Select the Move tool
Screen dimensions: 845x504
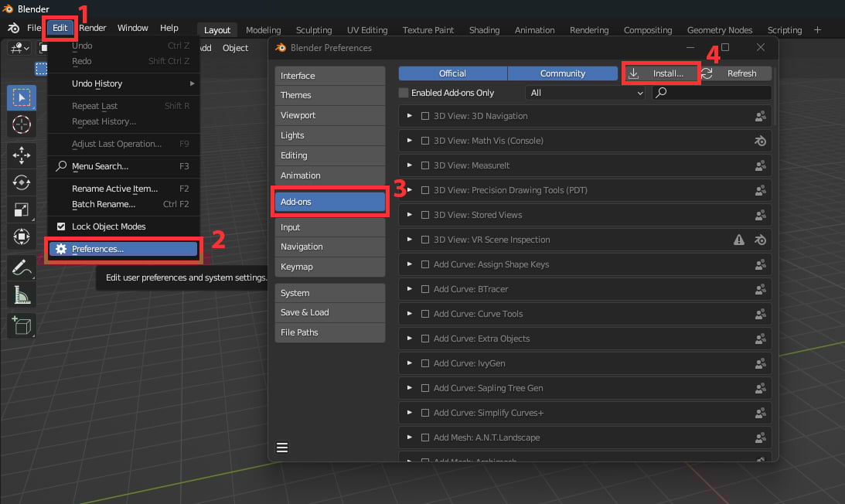[22, 155]
